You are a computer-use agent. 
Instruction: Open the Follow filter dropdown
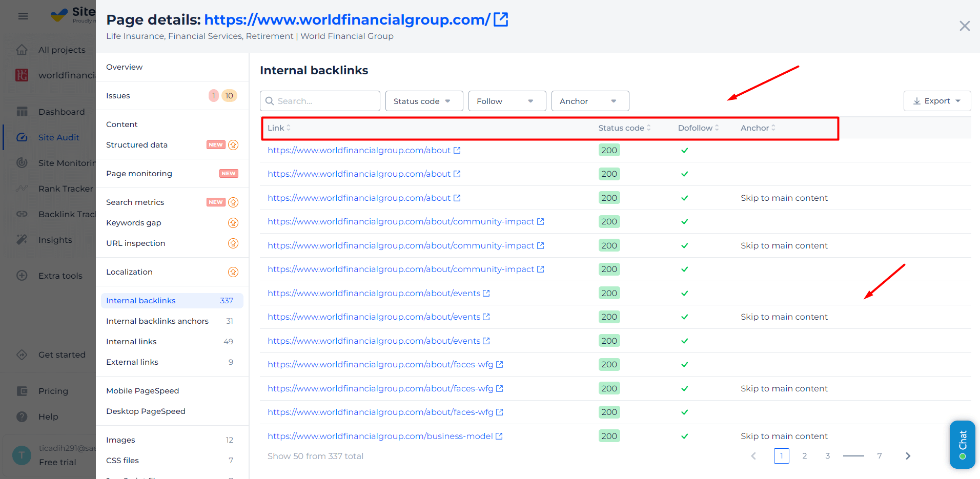coord(507,101)
